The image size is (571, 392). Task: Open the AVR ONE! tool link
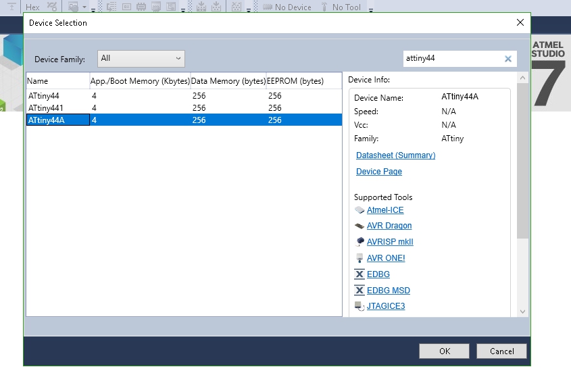pos(386,258)
